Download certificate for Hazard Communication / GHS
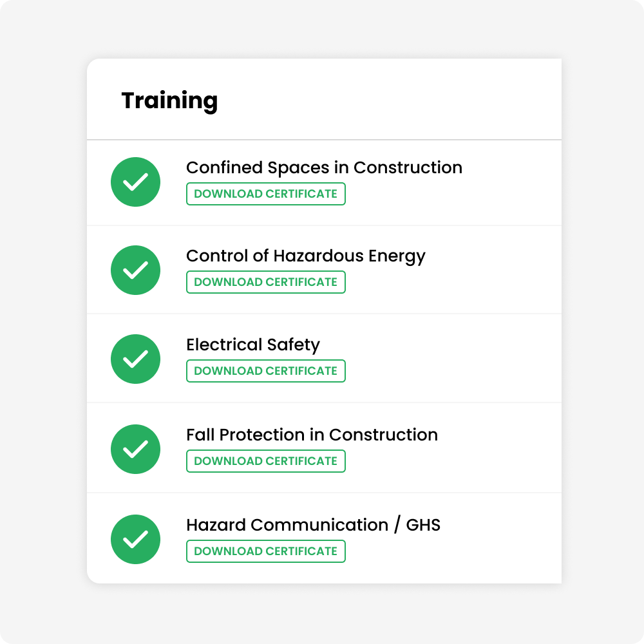Image resolution: width=644 pixels, height=644 pixels. point(266,551)
